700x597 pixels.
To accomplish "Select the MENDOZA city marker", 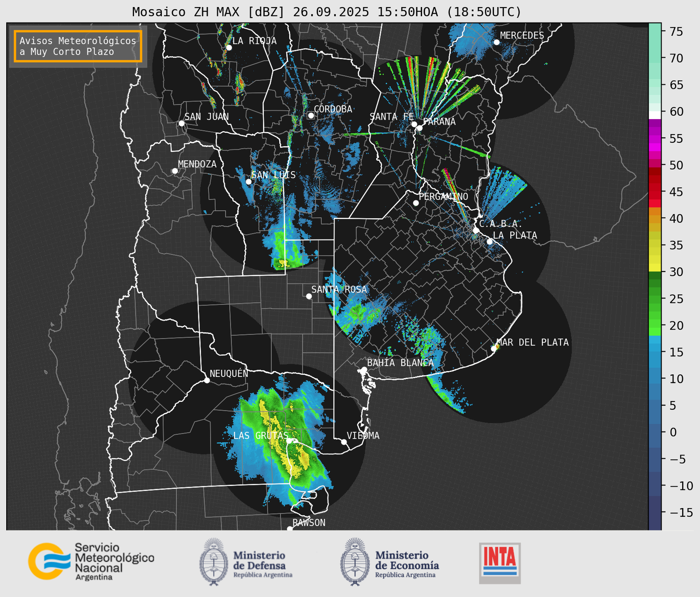I will 175,171.
